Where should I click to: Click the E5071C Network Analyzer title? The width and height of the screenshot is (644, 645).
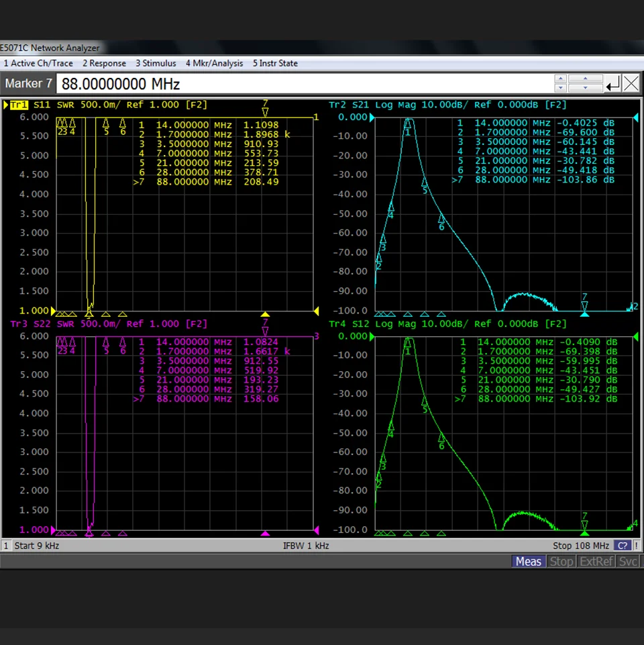[x=50, y=48]
